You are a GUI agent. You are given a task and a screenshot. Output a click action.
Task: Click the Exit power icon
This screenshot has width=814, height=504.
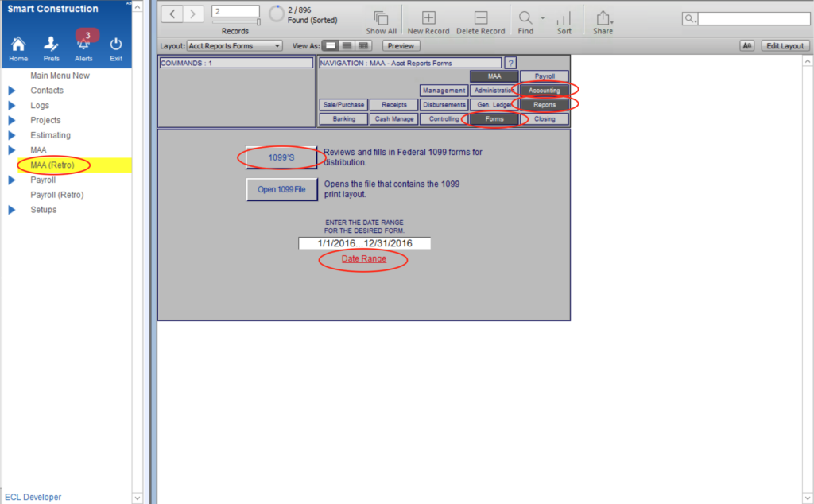[116, 45]
